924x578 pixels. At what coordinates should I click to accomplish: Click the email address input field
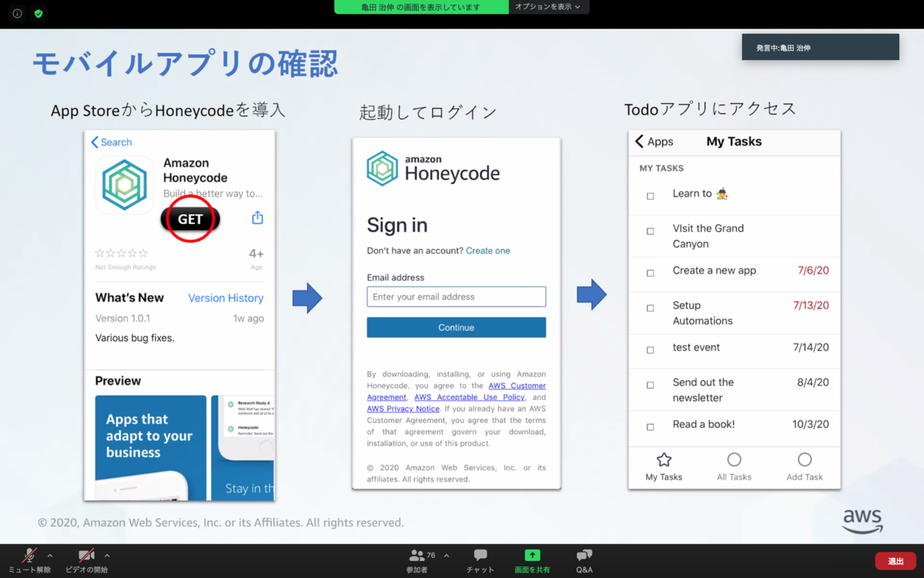tap(456, 296)
